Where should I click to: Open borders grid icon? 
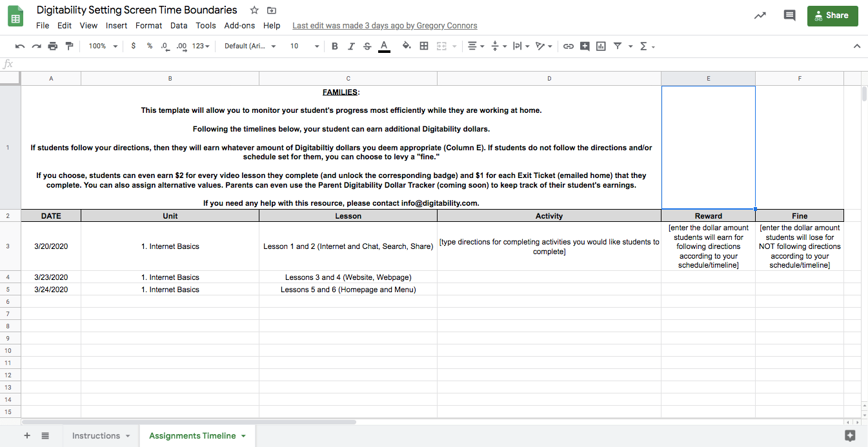[424, 46]
